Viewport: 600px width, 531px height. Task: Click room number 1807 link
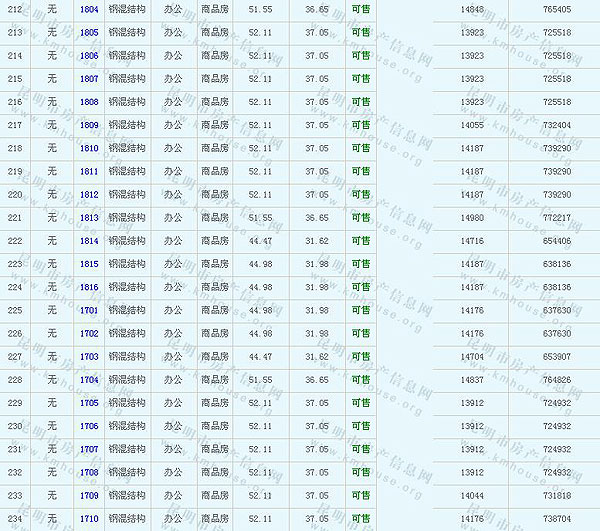[89, 78]
